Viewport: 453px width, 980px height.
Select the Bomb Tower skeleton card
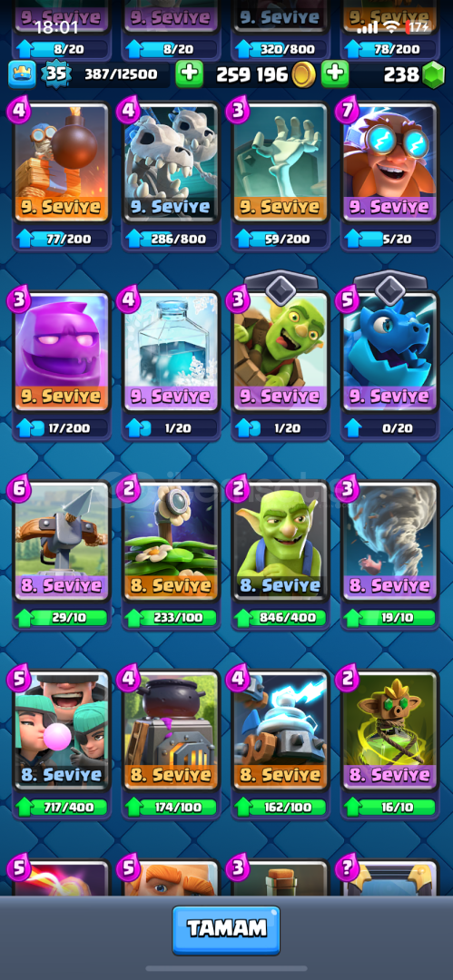[x=62, y=162]
